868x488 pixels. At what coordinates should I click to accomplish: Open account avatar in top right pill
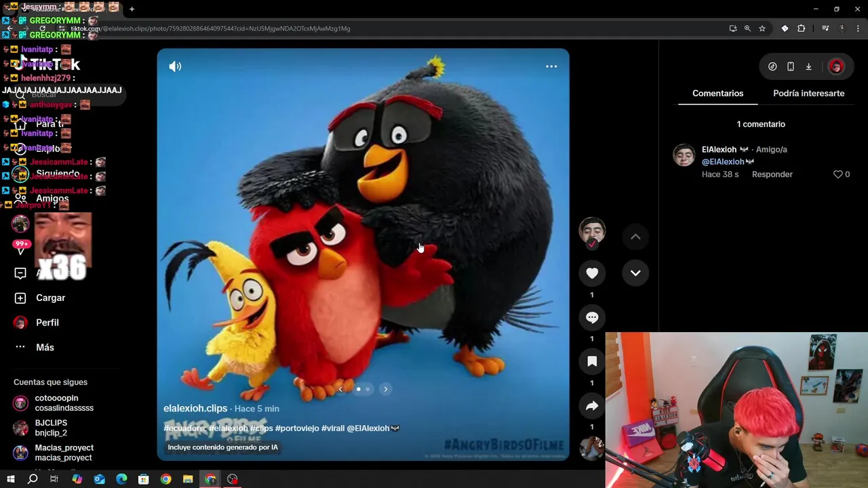tap(835, 66)
